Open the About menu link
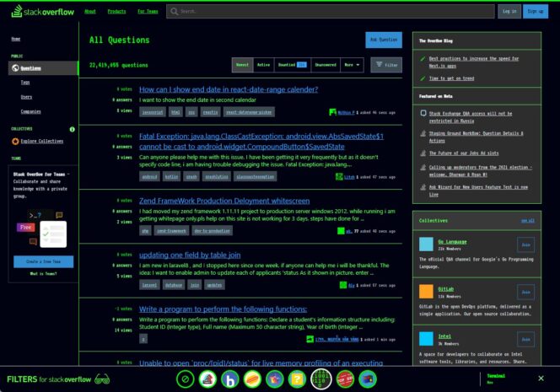560x392 pixels. pyautogui.click(x=90, y=12)
